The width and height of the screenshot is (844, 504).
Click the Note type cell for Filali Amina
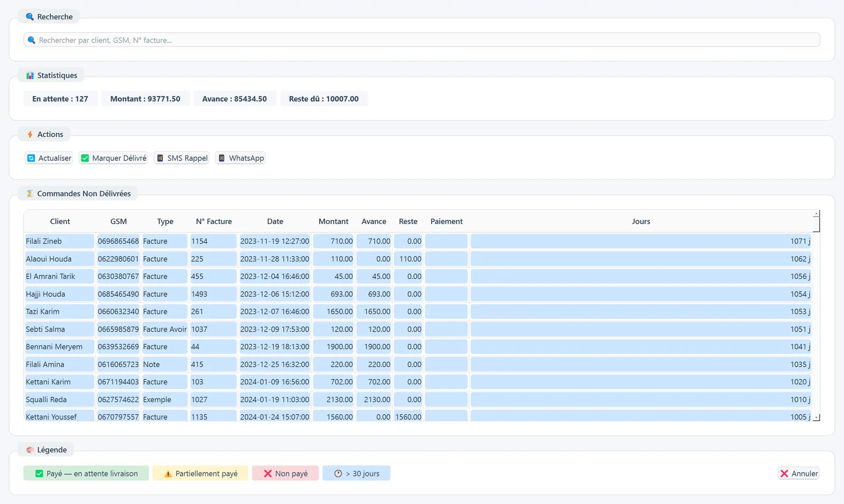point(165,364)
